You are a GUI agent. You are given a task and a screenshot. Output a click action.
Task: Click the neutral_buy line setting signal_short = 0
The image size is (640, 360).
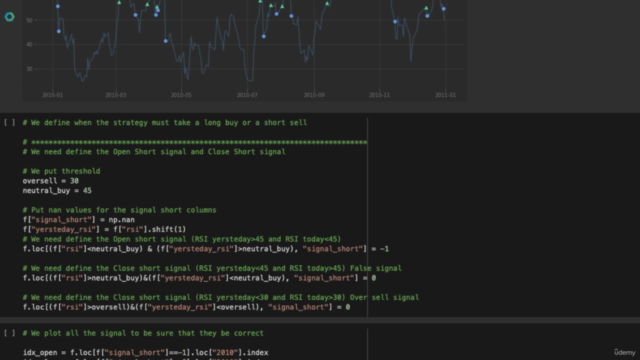click(199, 278)
